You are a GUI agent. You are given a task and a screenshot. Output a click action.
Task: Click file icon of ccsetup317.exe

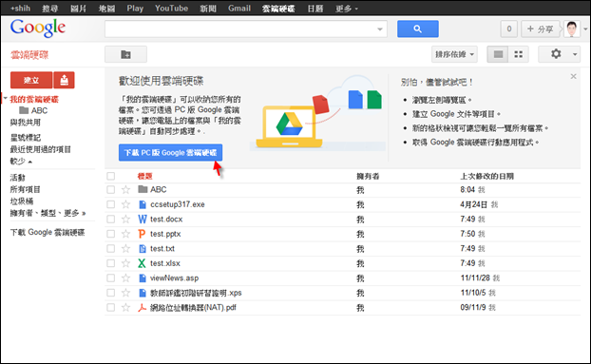pos(143,204)
